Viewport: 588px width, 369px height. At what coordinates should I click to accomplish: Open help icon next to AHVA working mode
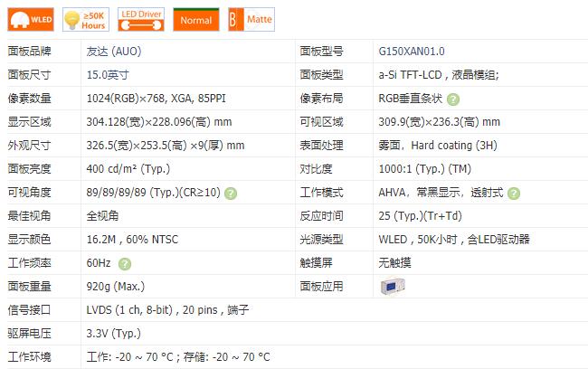[514, 194]
